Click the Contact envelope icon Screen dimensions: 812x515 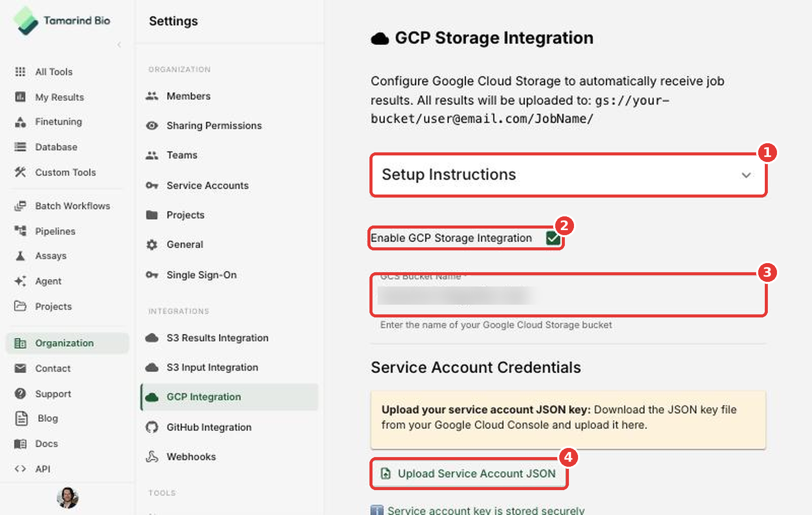point(20,368)
